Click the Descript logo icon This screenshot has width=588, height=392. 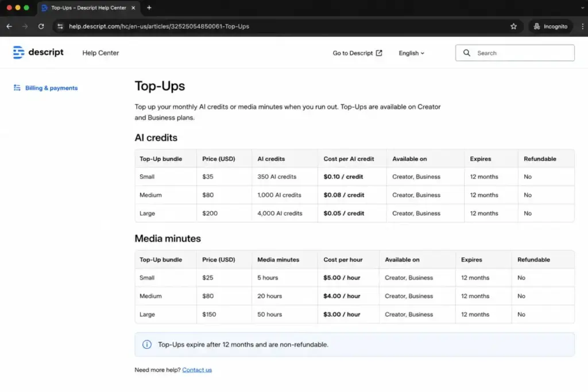click(x=18, y=52)
